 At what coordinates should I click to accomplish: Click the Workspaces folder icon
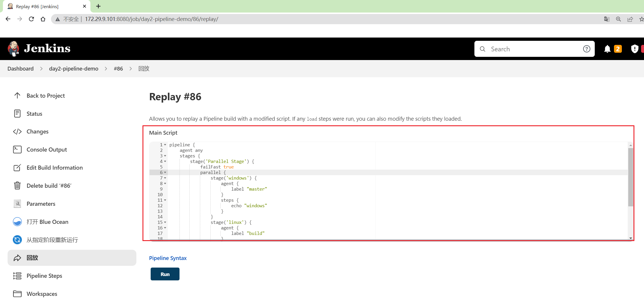(x=17, y=294)
